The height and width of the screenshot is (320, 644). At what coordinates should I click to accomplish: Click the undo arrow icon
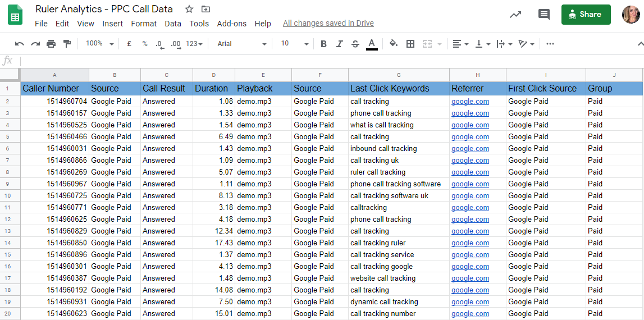(20, 44)
